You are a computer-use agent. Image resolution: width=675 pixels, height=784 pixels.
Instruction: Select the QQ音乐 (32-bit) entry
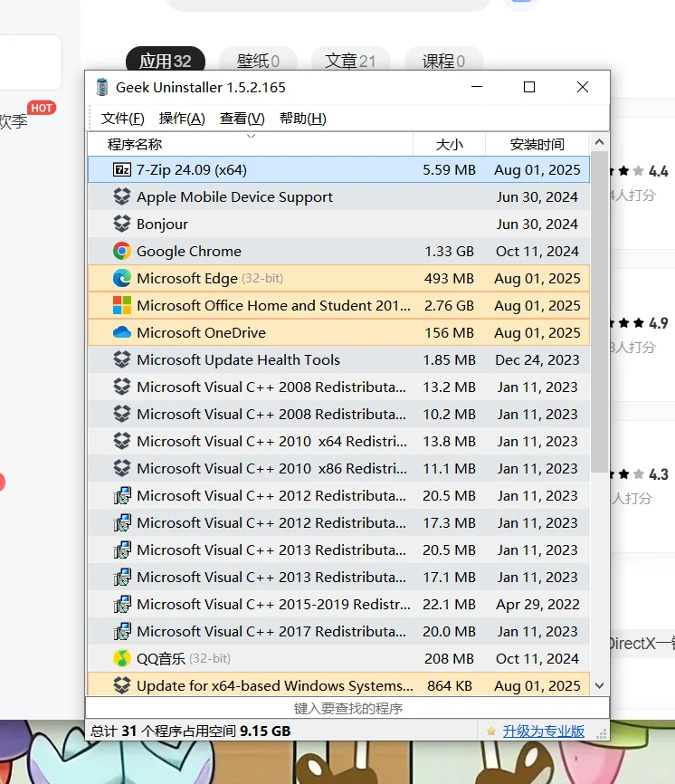(338, 658)
